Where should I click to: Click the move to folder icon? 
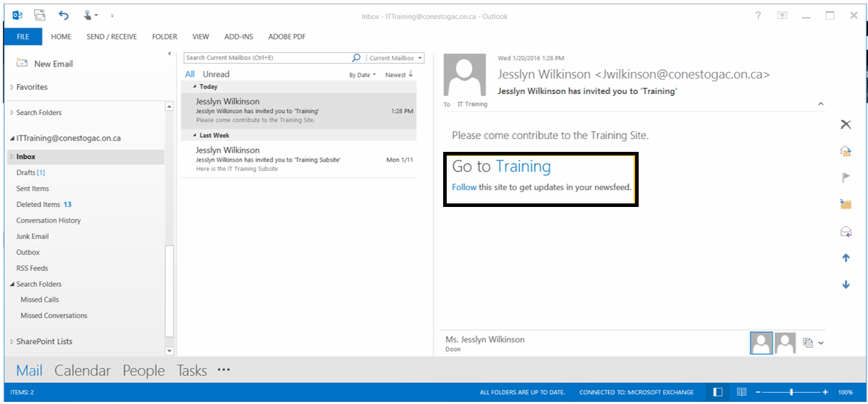845,204
